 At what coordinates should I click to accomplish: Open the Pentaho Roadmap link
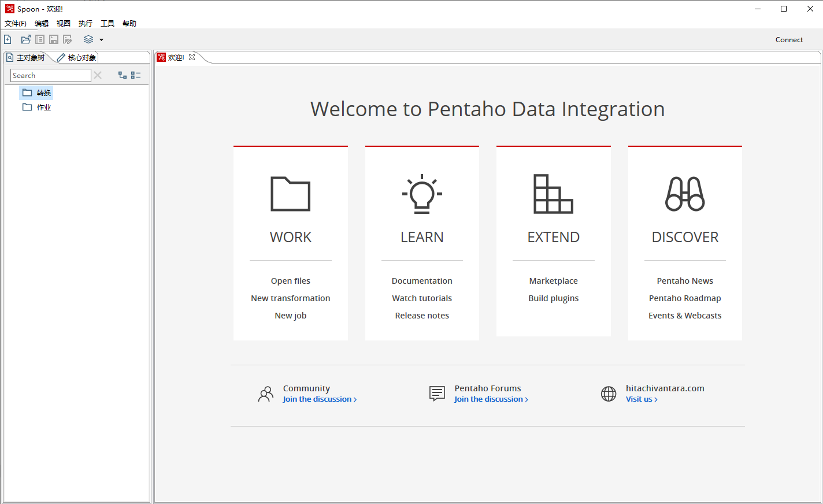(x=685, y=298)
